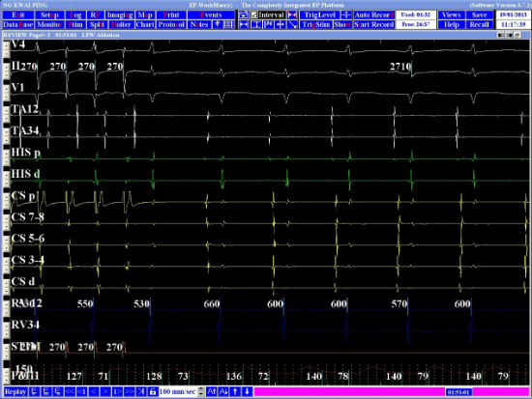This screenshot has width=532, height=399.
Task: Open the Setup menu
Action: [49, 14]
